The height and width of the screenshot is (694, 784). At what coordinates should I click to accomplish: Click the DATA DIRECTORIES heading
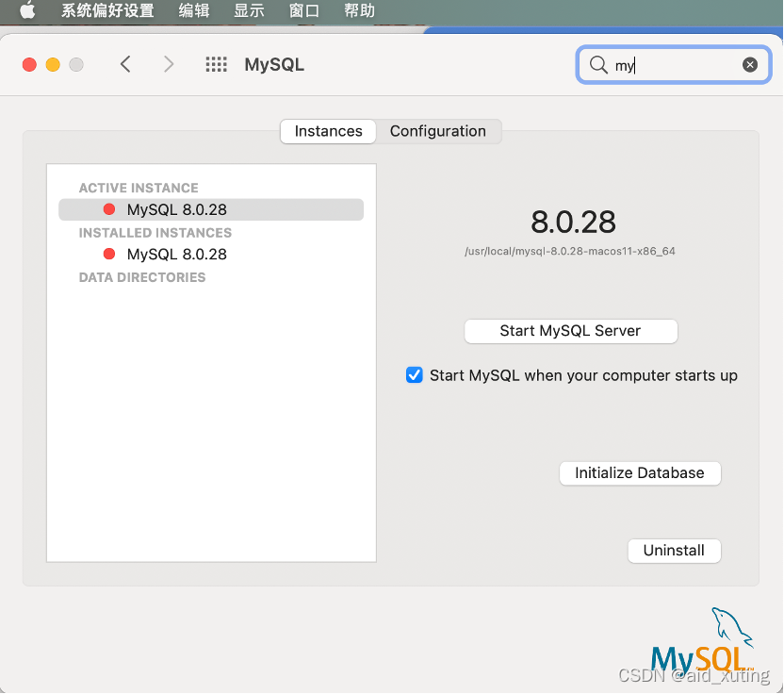click(142, 277)
